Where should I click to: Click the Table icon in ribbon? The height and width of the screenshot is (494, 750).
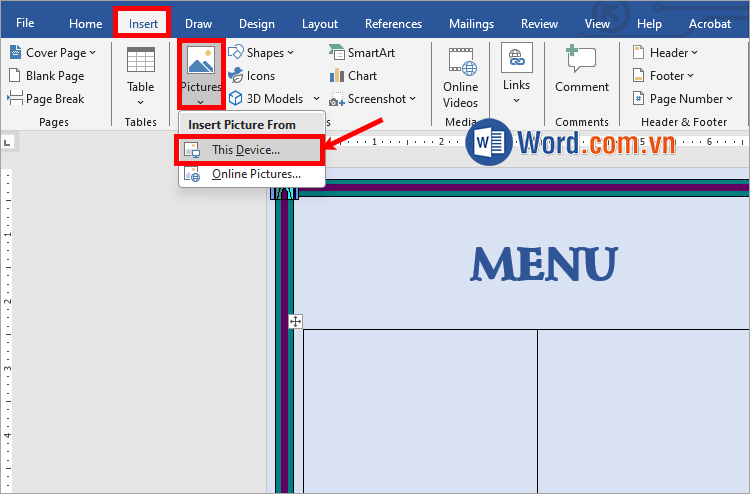click(x=140, y=62)
